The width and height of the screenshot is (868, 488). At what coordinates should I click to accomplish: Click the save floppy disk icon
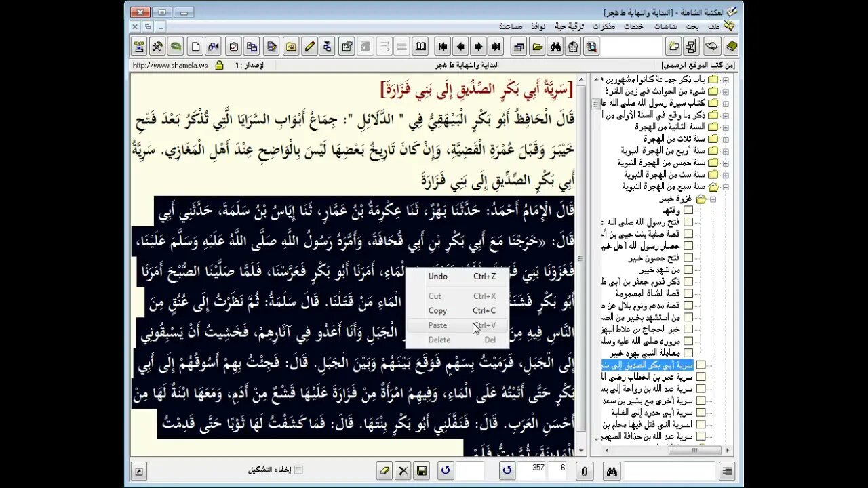(x=421, y=470)
